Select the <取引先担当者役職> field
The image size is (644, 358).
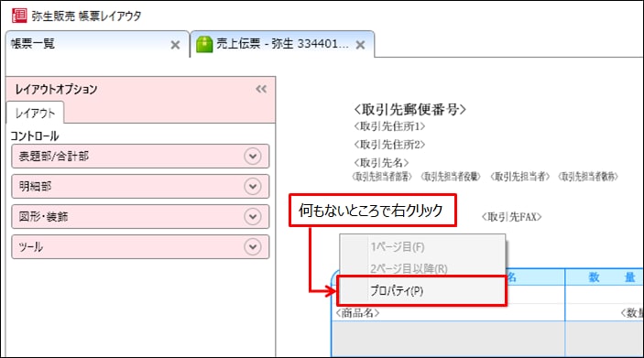pyautogui.click(x=451, y=177)
